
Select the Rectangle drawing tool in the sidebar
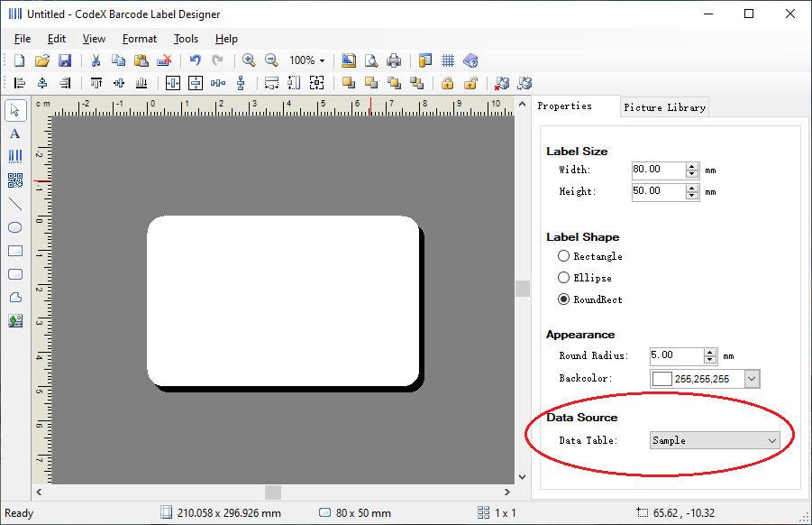click(x=15, y=251)
